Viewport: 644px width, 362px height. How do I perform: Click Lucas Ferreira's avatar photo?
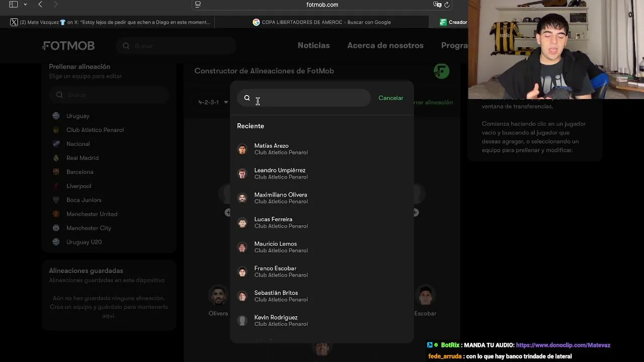(243, 223)
